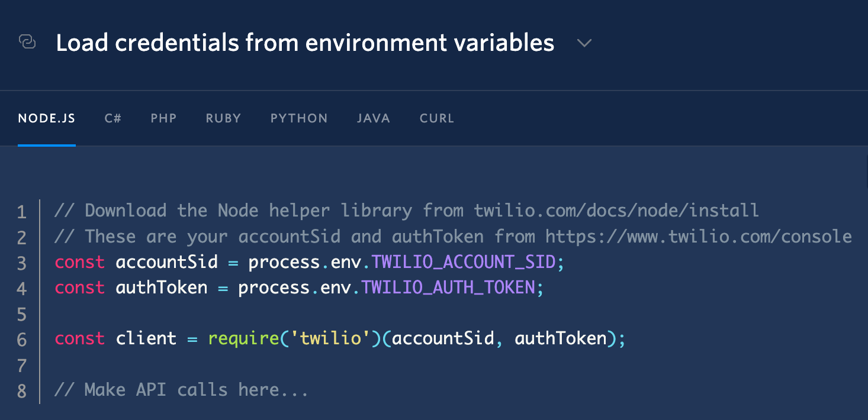The image size is (868, 420).
Task: Switch to the JAVA tab
Action: click(374, 118)
